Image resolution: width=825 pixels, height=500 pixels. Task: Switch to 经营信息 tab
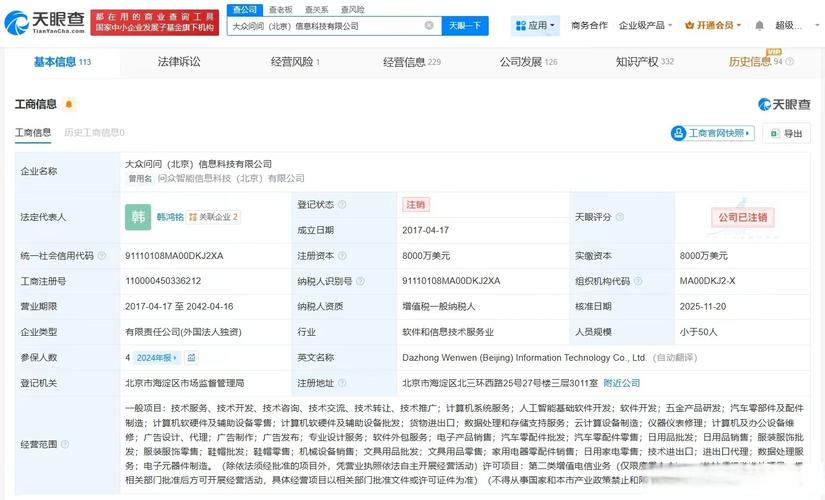point(411,62)
